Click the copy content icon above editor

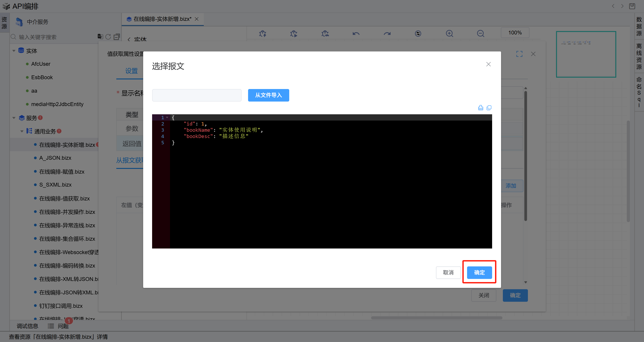(x=489, y=108)
